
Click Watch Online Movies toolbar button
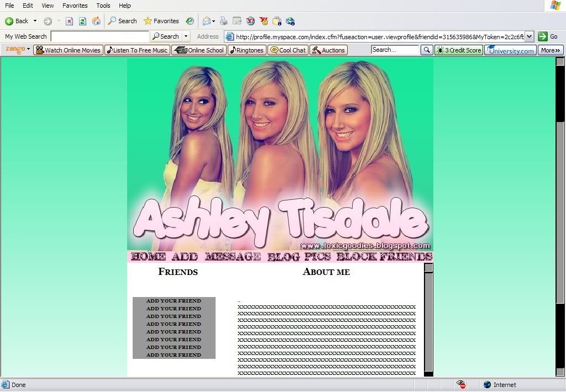coord(68,50)
